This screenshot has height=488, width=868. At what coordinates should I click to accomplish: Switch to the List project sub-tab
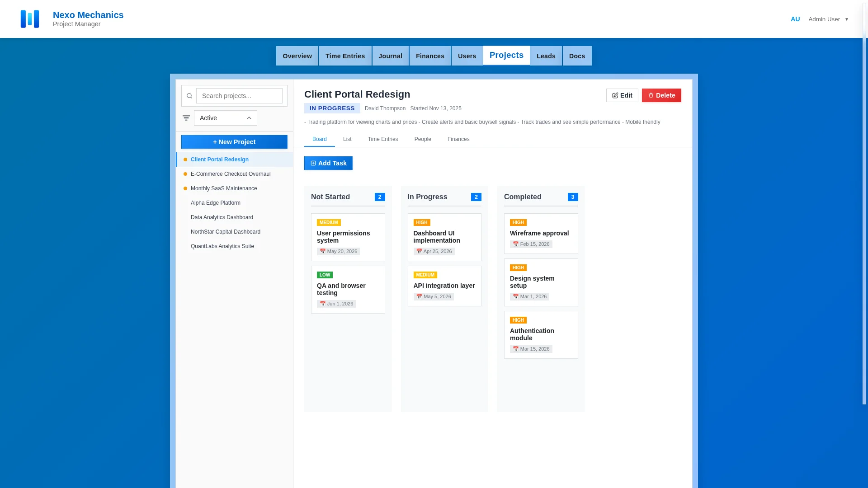click(347, 139)
